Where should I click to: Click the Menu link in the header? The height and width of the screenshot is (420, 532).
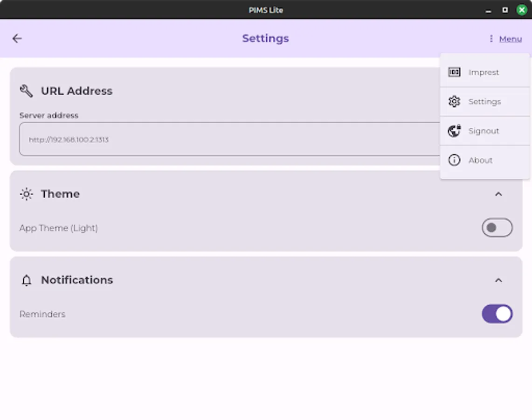[x=510, y=39]
